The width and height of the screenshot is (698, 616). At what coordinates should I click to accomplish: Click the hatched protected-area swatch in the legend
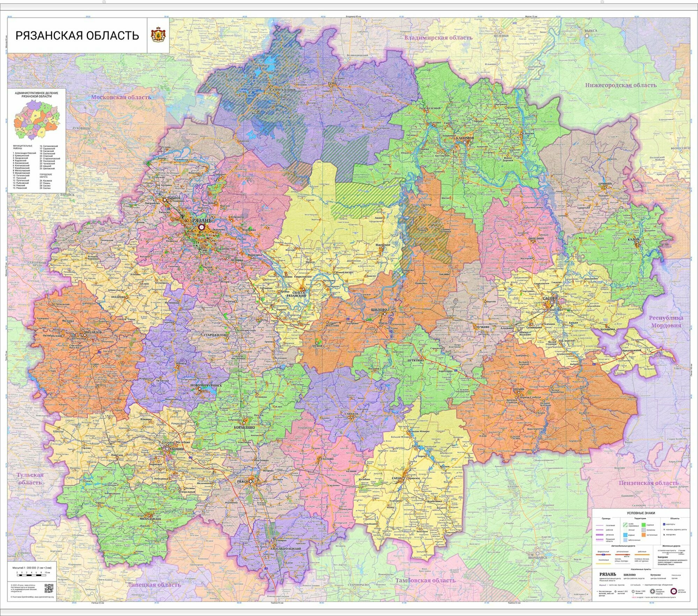click(625, 525)
